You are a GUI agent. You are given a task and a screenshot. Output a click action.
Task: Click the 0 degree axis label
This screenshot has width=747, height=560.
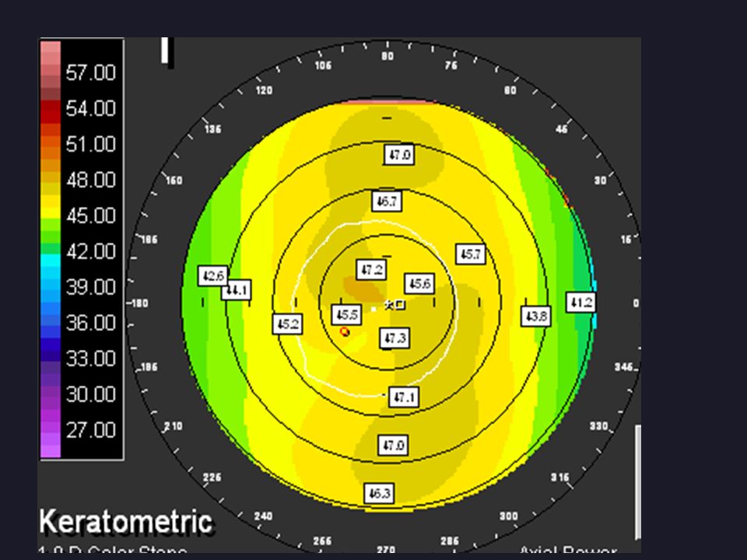[x=636, y=303]
